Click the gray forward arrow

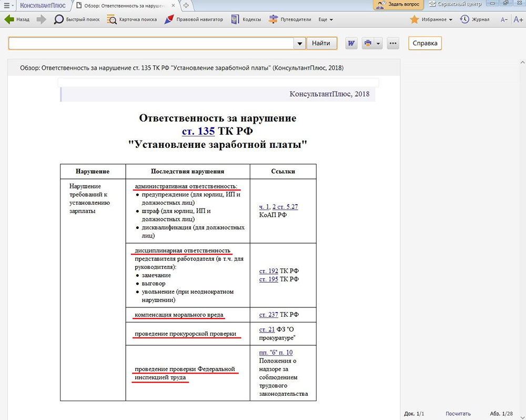click(41, 19)
